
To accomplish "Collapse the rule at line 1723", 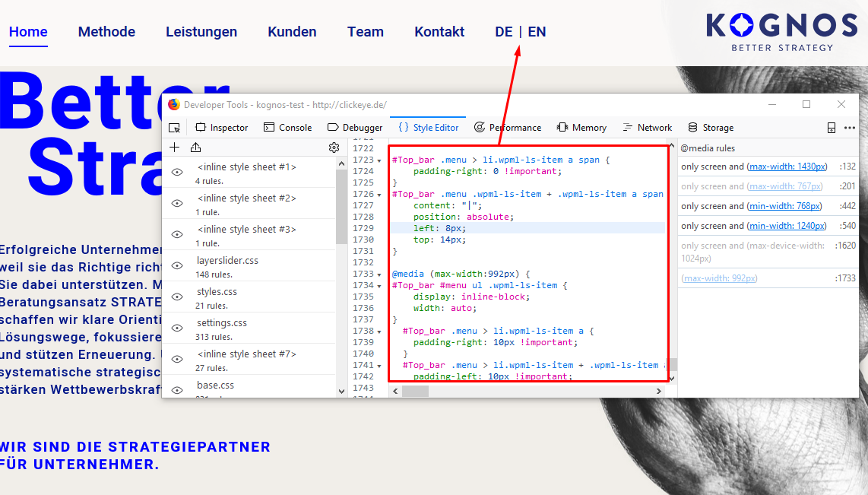I will (380, 160).
